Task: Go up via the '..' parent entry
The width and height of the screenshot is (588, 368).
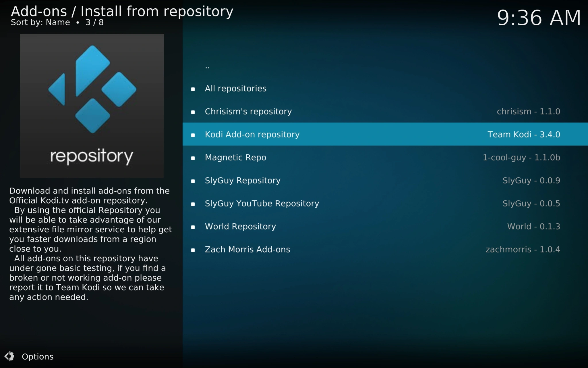Action: 207,67
